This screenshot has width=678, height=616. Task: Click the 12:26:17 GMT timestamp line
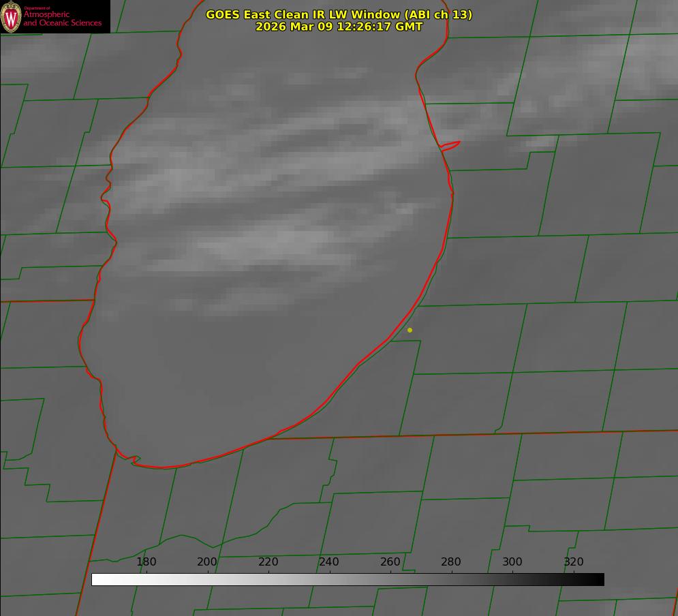339,27
